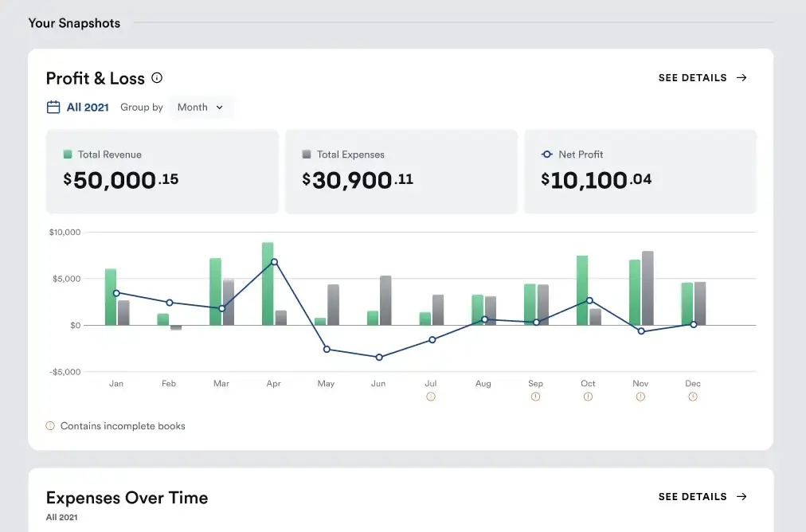Screen dimensions: 806x532
Task: Click the warning icon below Aug
Action: 483,396
